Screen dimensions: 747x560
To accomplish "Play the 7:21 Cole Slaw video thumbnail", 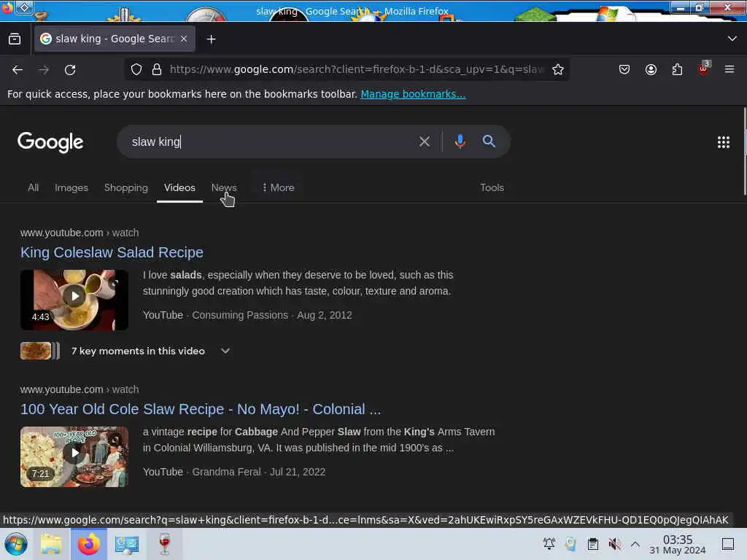I will coord(74,456).
